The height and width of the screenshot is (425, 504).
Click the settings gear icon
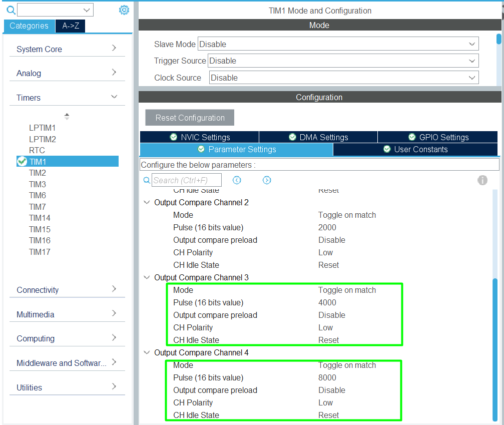point(124,10)
